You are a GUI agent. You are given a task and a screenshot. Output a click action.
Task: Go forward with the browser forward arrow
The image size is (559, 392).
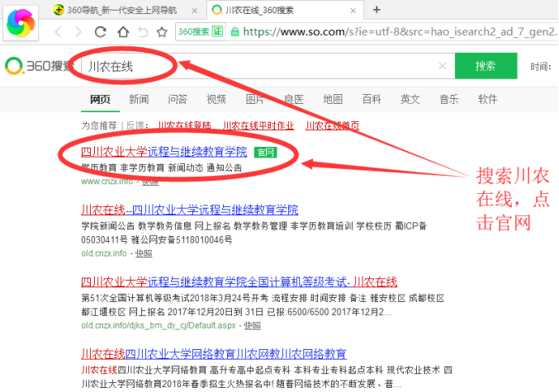tap(78, 32)
